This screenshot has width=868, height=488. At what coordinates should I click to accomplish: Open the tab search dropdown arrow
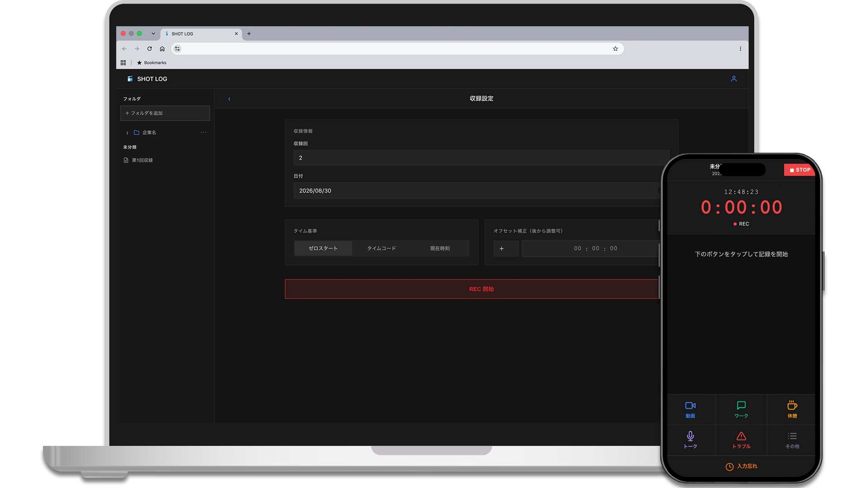[153, 33]
